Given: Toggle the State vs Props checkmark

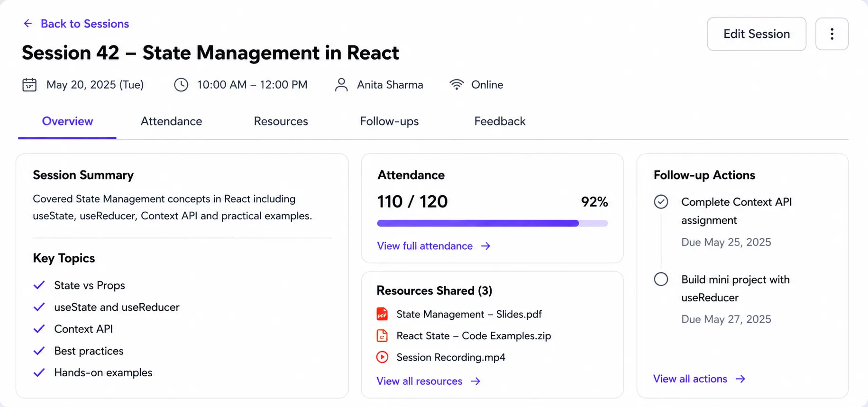Looking at the screenshot, I should pyautogui.click(x=39, y=285).
